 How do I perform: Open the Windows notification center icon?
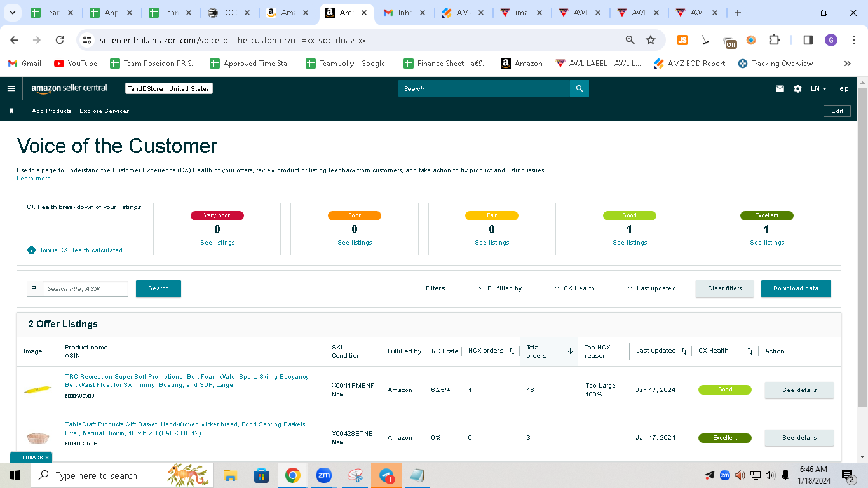click(848, 475)
